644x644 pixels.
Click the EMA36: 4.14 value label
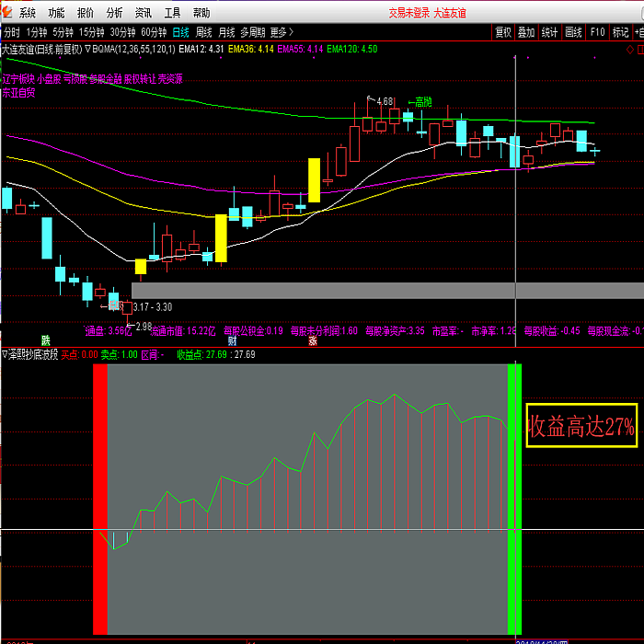click(x=251, y=50)
